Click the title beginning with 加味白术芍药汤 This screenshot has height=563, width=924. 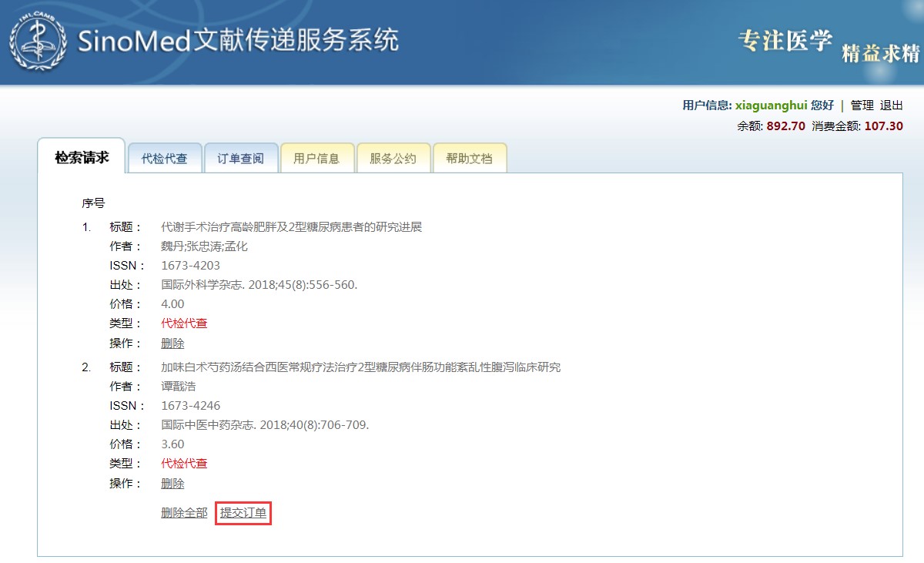click(x=360, y=367)
